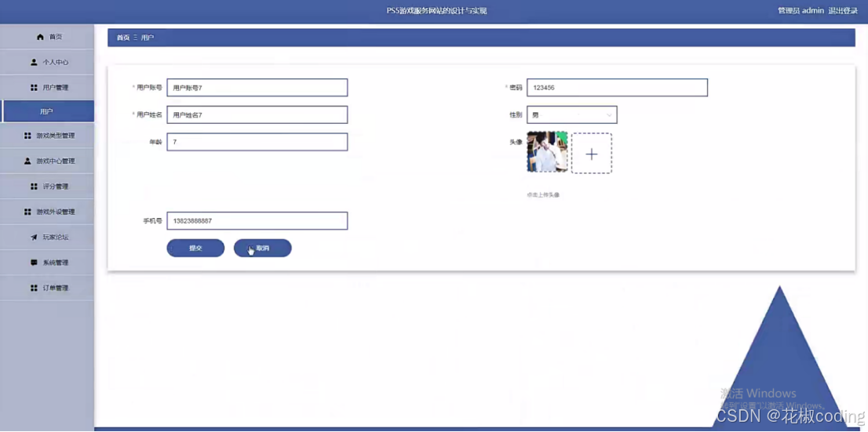Click the grid icon beside 游戏类型管理
The height and width of the screenshot is (432, 868).
[x=27, y=136]
